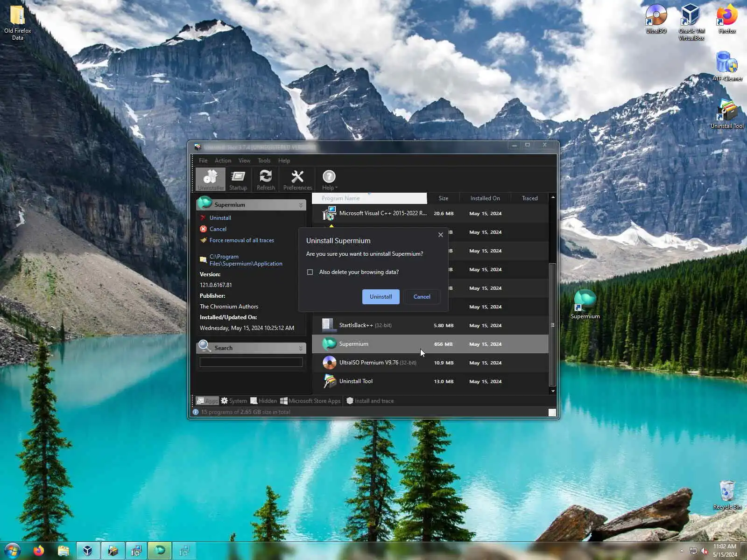Open the View menu

pyautogui.click(x=244, y=161)
